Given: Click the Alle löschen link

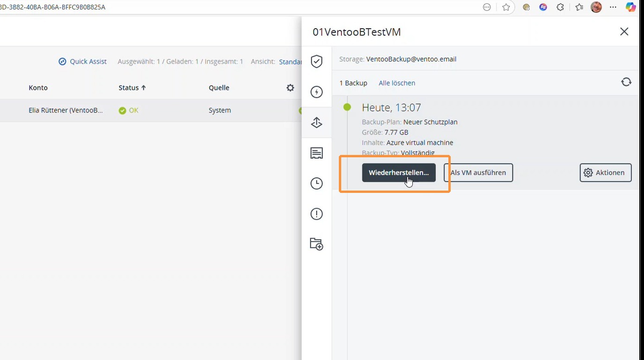Looking at the screenshot, I should [397, 83].
